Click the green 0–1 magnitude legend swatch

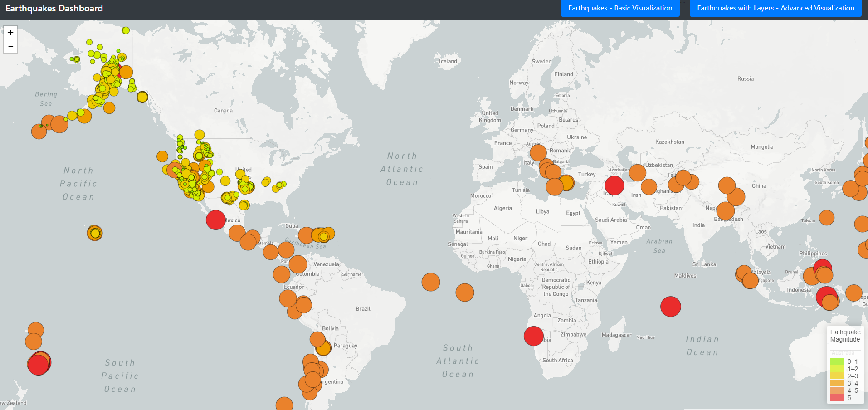coord(838,361)
